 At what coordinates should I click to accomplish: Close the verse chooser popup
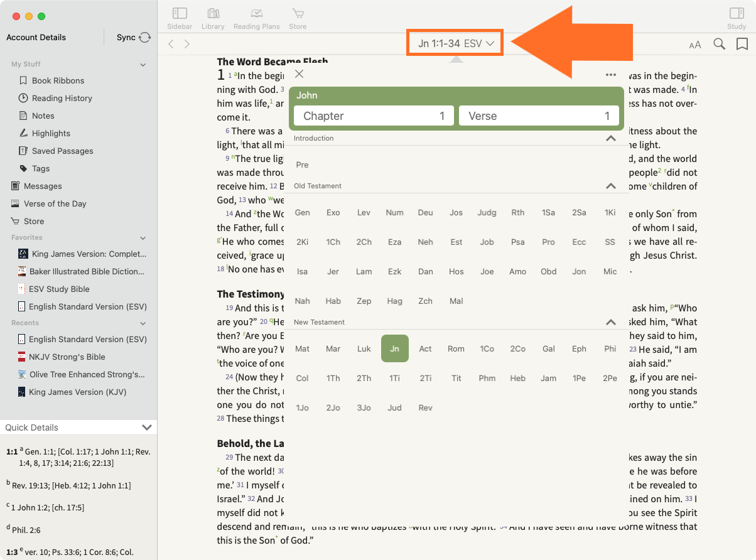(300, 74)
